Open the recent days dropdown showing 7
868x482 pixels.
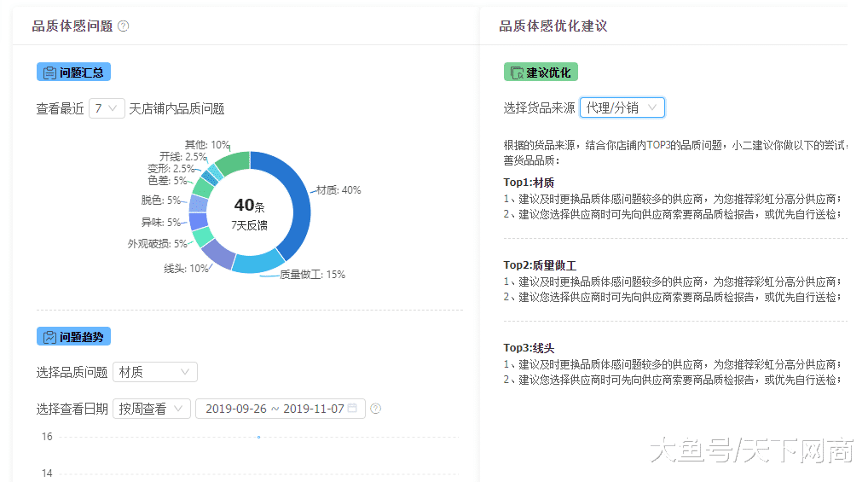[107, 108]
